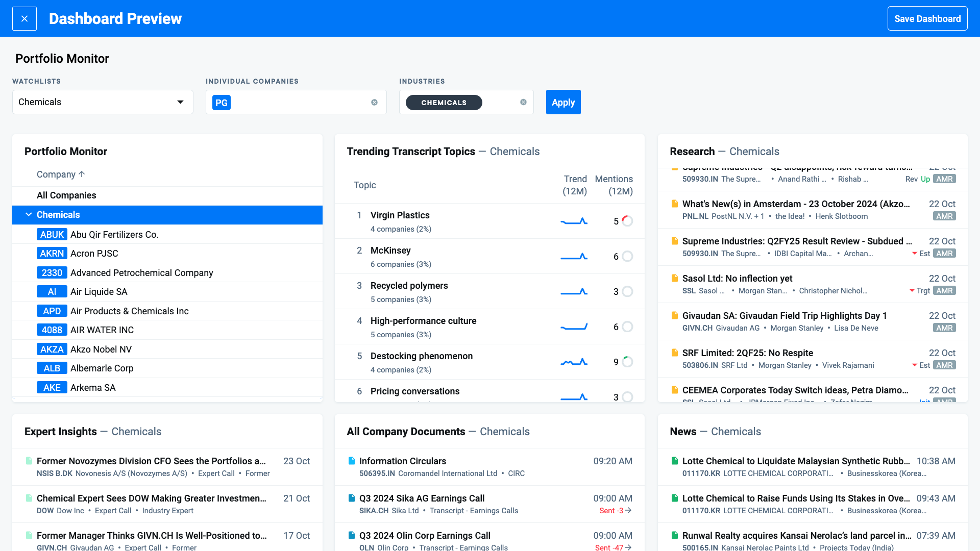Click the Trend (12M) column header

tap(575, 185)
